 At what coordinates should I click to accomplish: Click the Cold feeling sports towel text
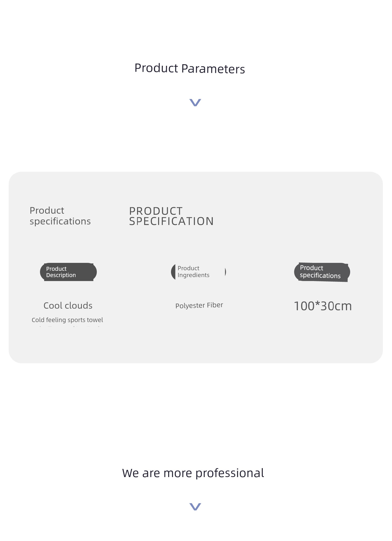point(67,320)
